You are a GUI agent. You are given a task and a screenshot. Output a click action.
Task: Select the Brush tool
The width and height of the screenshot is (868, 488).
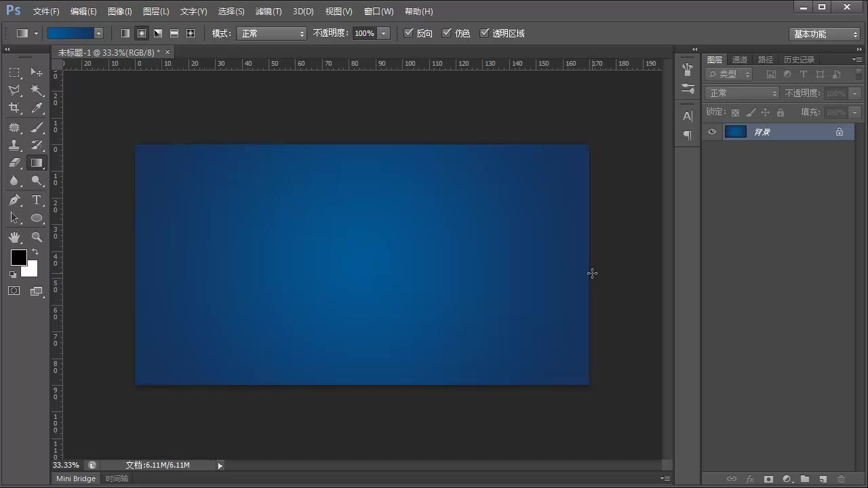pos(37,127)
